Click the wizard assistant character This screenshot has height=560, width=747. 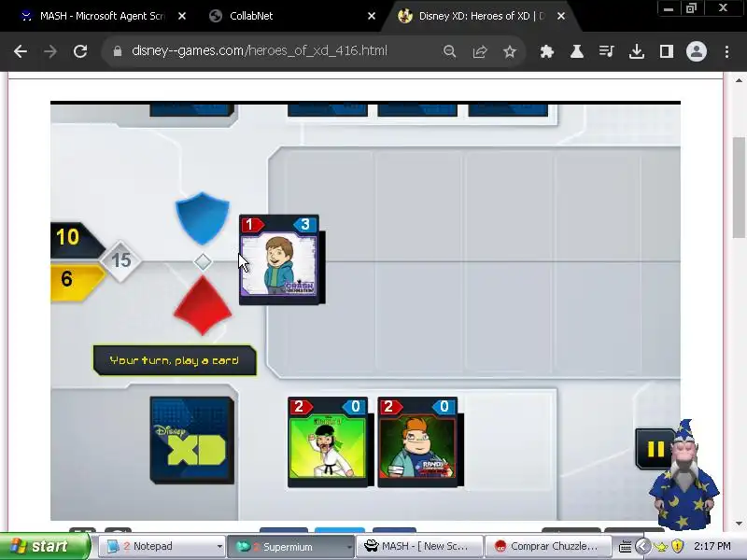pyautogui.click(x=684, y=475)
